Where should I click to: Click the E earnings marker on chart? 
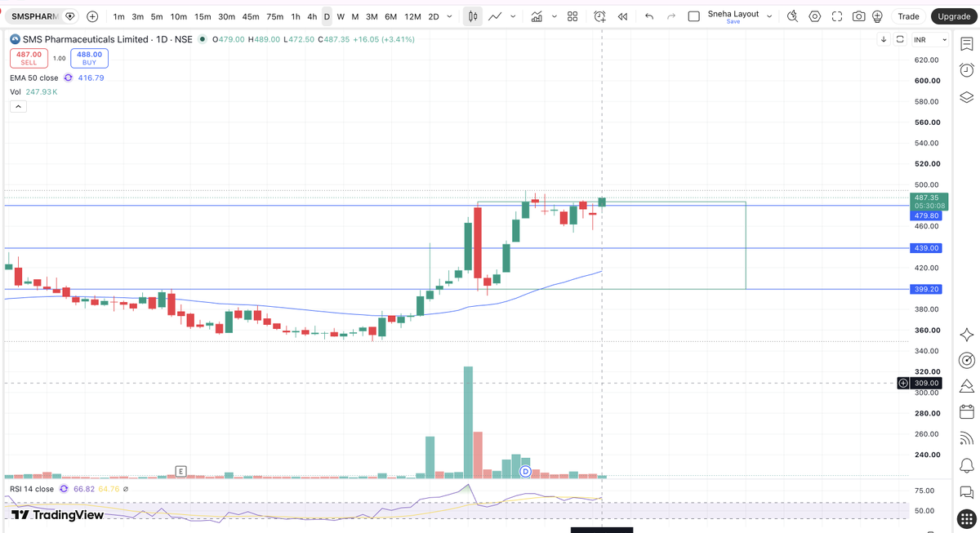click(180, 471)
